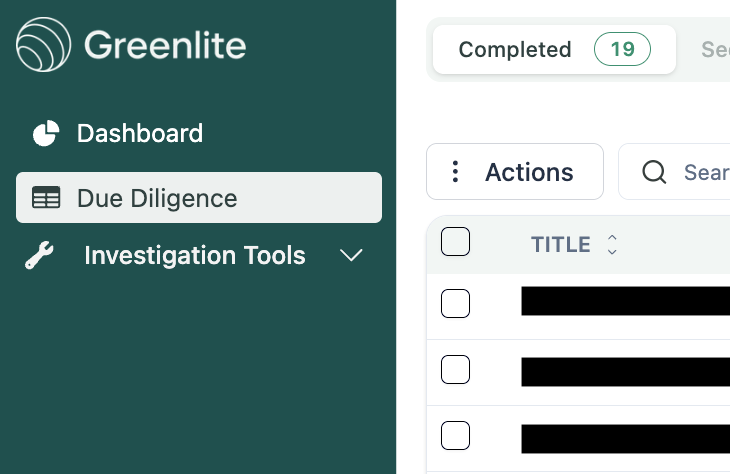Click the 19 count badge
This screenshot has height=474, width=730.
[622, 49]
